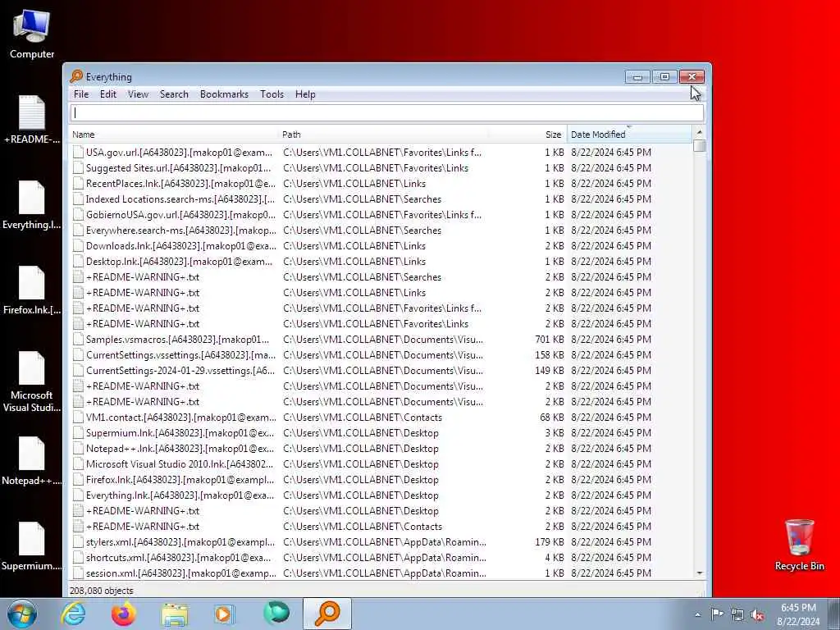The height and width of the screenshot is (630, 840).
Task: Select +README-WARNING+.txt in Contacts folder
Action: (x=381, y=527)
